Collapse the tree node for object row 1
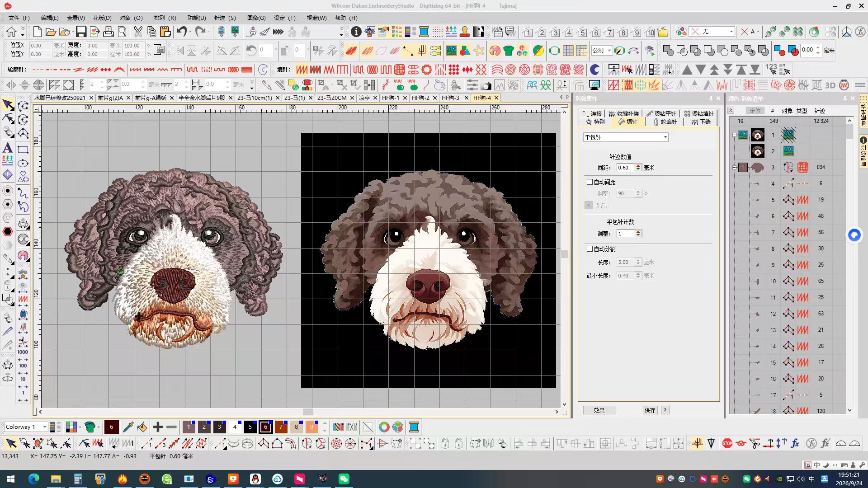The width and height of the screenshot is (868, 488). coord(734,135)
